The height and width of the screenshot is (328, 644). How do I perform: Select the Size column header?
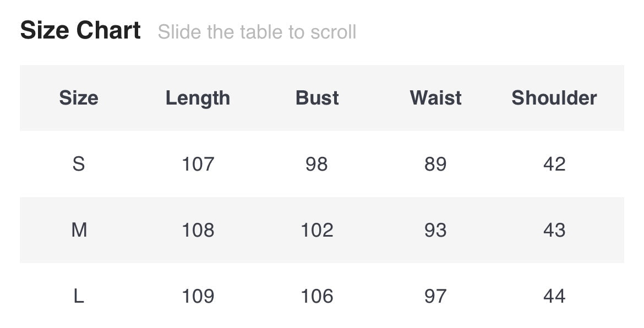(79, 98)
